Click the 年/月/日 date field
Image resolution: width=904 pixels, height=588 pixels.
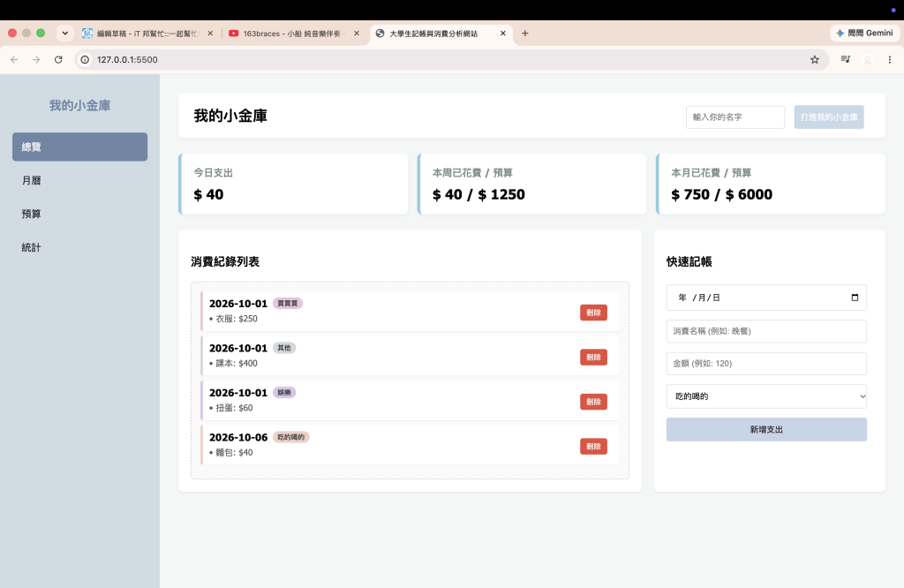(766, 298)
